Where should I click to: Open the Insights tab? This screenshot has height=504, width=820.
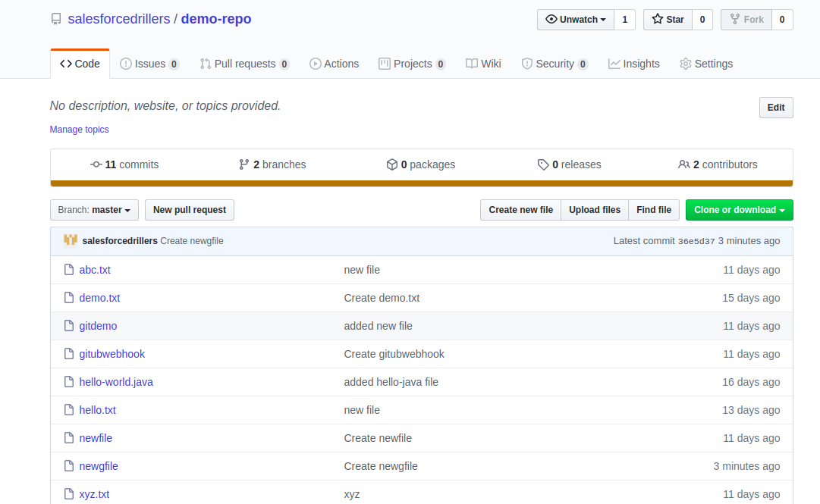tap(634, 64)
